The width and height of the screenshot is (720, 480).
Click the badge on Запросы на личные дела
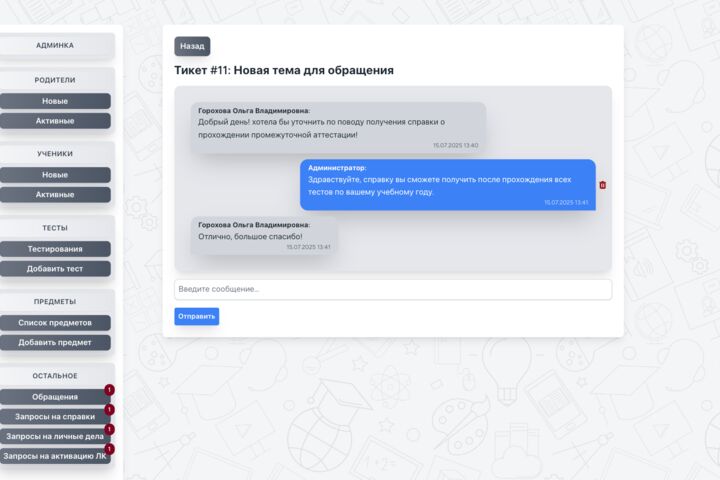(109, 429)
